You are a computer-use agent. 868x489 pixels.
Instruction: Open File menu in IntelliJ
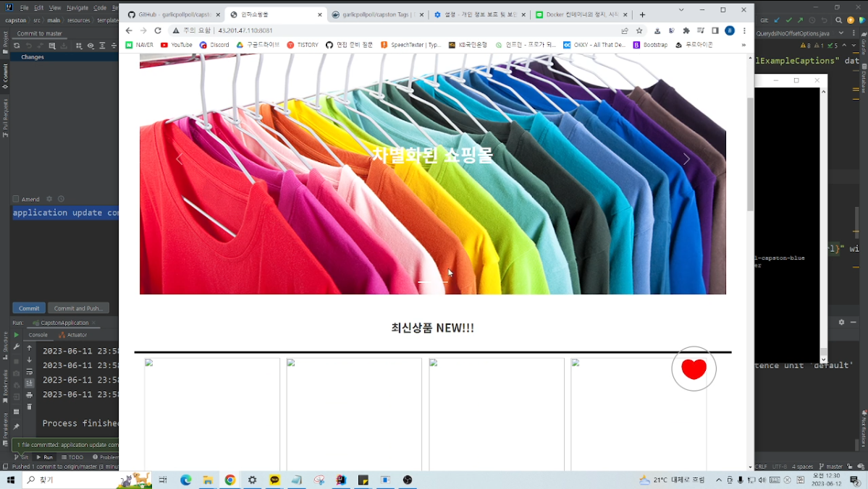click(x=25, y=8)
